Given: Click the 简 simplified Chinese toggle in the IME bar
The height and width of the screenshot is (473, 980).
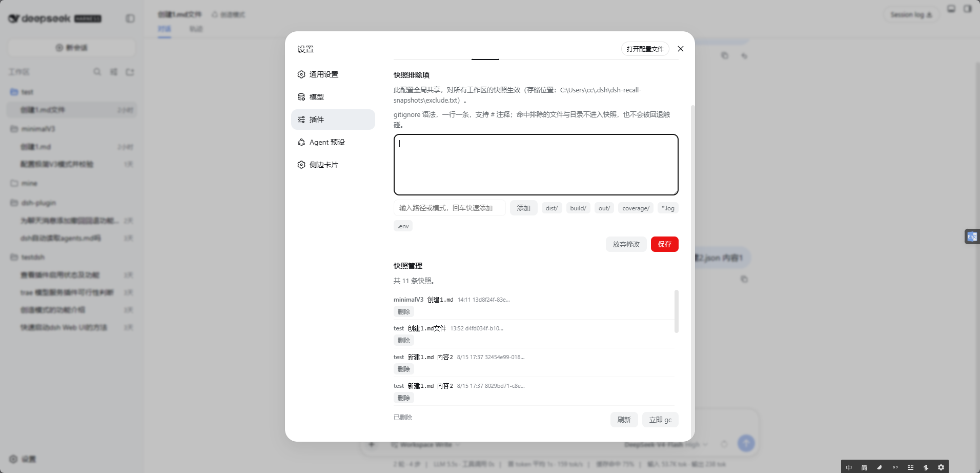Looking at the screenshot, I should click(x=864, y=467).
